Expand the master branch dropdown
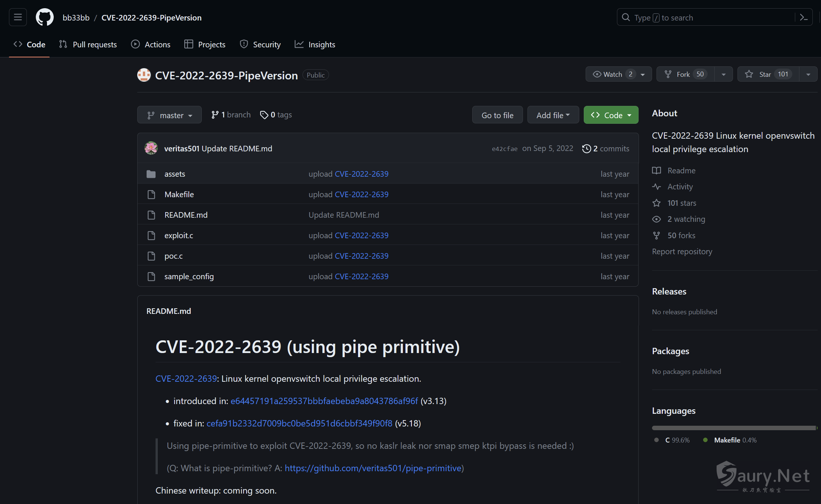The height and width of the screenshot is (504, 821). pyautogui.click(x=169, y=114)
